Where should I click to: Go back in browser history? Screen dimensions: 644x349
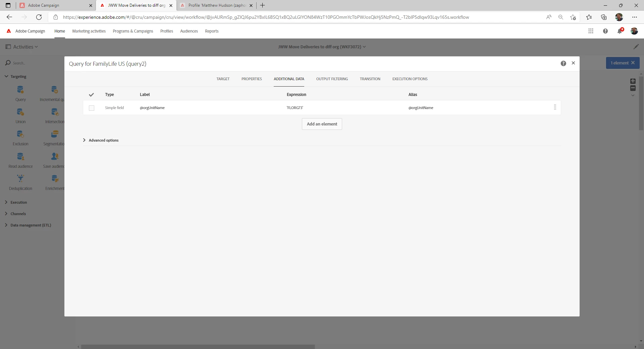(x=9, y=17)
